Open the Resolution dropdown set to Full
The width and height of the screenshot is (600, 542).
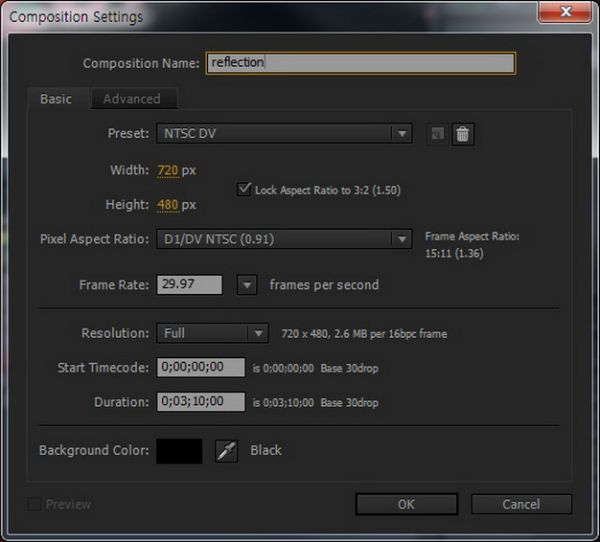pos(212,333)
